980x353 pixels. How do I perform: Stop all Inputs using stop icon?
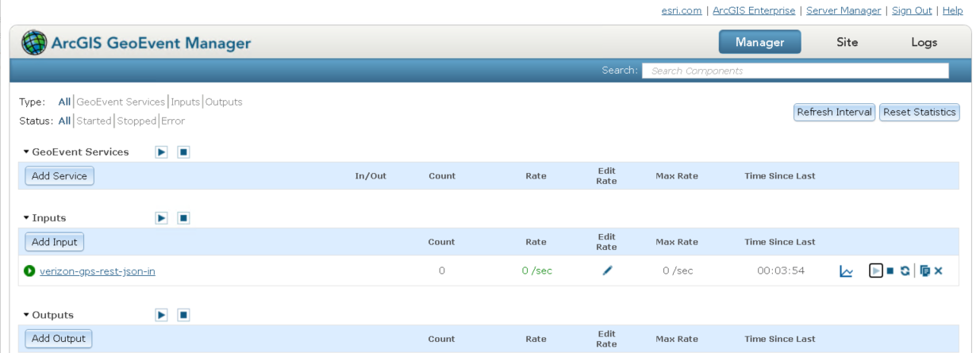coord(183,217)
